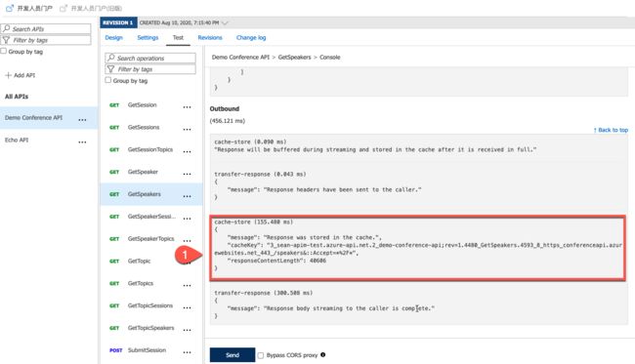Image resolution: width=635 pixels, height=364 pixels.
Task: Open the Demo Conference API ellipsis menu
Action: [x=82, y=120]
